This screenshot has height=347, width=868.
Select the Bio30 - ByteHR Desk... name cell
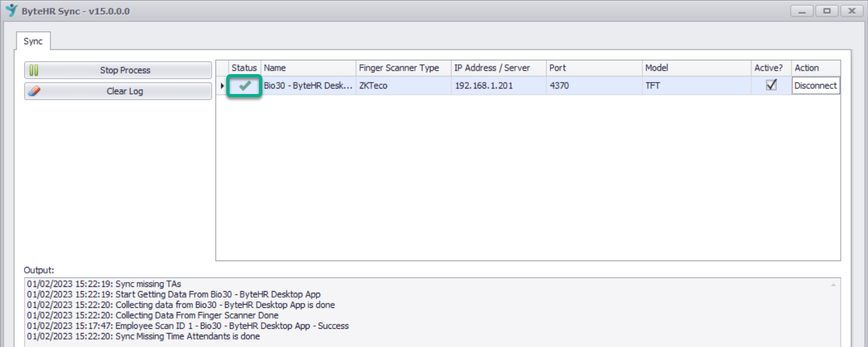308,85
